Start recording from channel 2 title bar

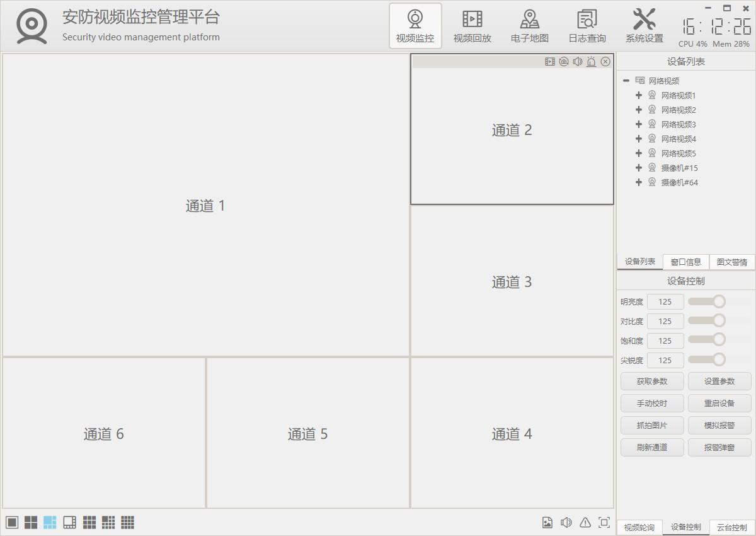coord(550,61)
